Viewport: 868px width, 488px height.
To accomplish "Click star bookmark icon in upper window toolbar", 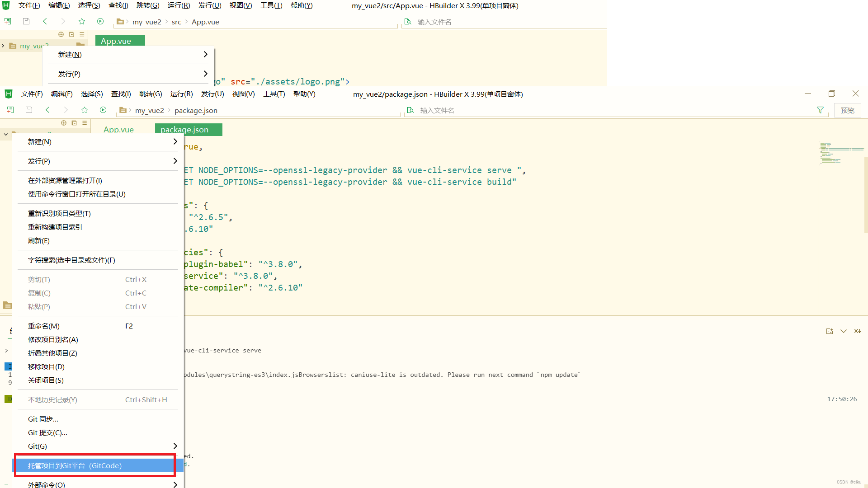I will click(x=82, y=21).
